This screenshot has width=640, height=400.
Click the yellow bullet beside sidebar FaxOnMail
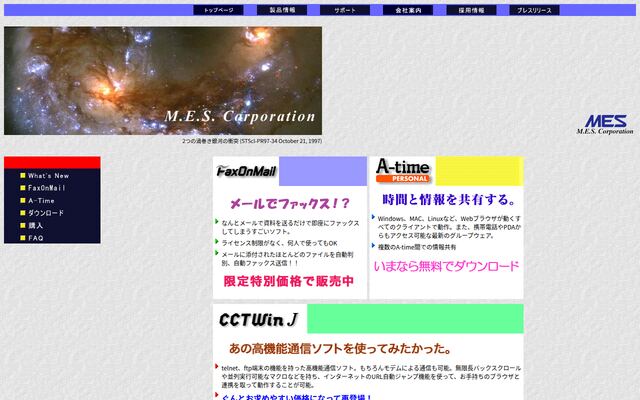click(23, 188)
